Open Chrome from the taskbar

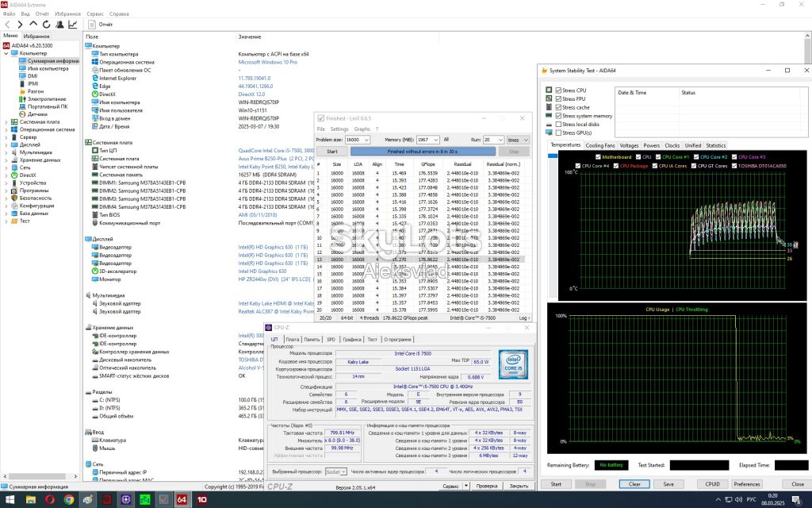coord(69,500)
